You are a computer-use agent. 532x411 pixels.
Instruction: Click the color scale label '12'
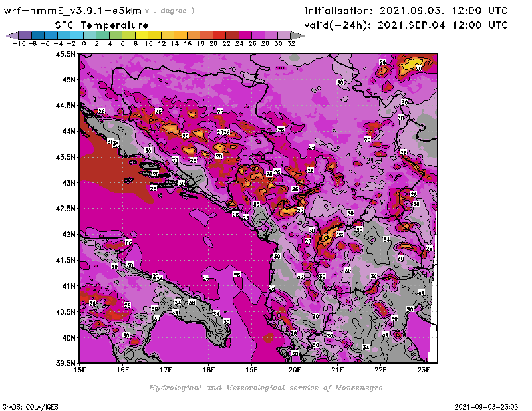tap(162, 43)
